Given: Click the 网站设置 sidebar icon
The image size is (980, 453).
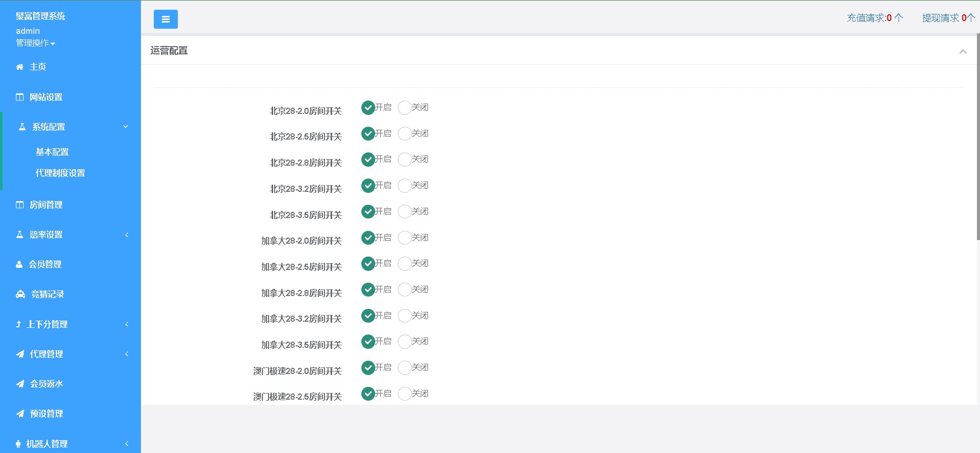Looking at the screenshot, I should click(19, 97).
